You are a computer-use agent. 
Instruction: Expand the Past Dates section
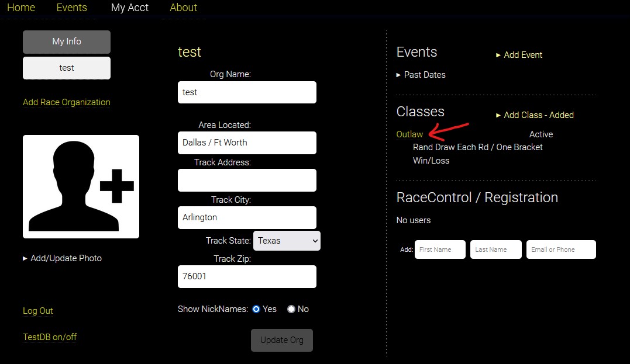pos(421,75)
